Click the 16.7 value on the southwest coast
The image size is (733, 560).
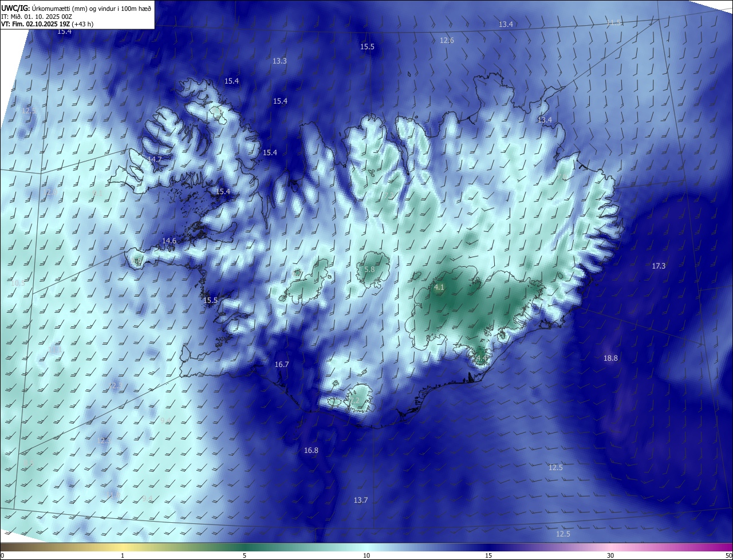(282, 364)
